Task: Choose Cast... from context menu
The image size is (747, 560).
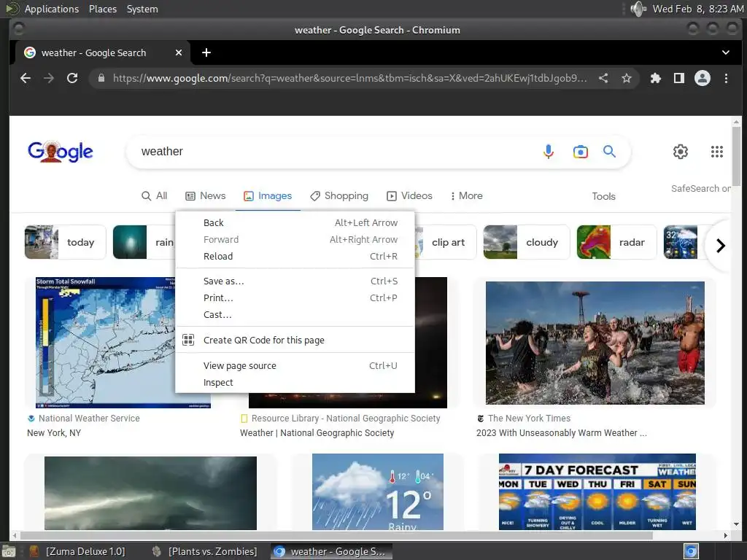Action: point(295,315)
